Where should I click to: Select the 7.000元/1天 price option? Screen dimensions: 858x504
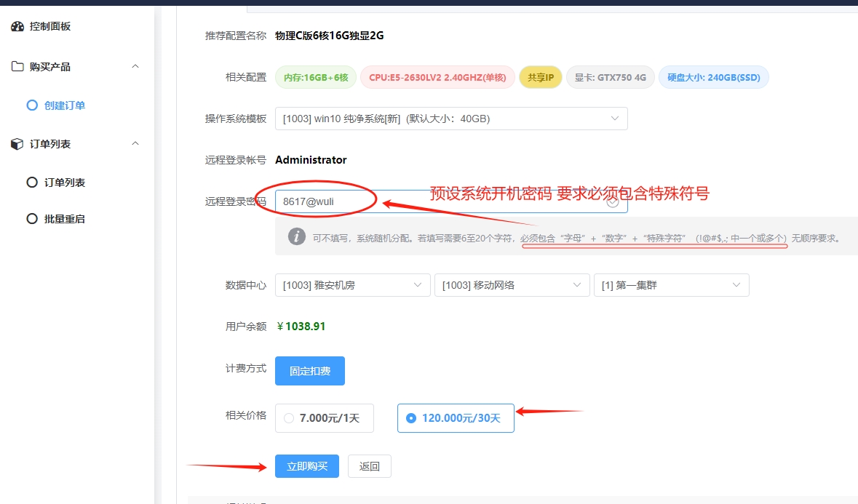[324, 418]
